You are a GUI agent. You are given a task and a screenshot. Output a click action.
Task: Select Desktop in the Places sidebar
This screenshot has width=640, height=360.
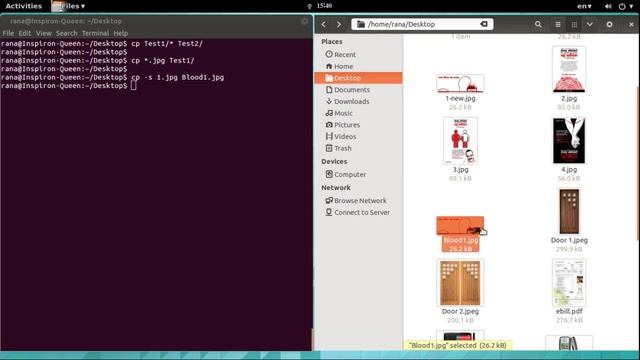click(x=358, y=78)
